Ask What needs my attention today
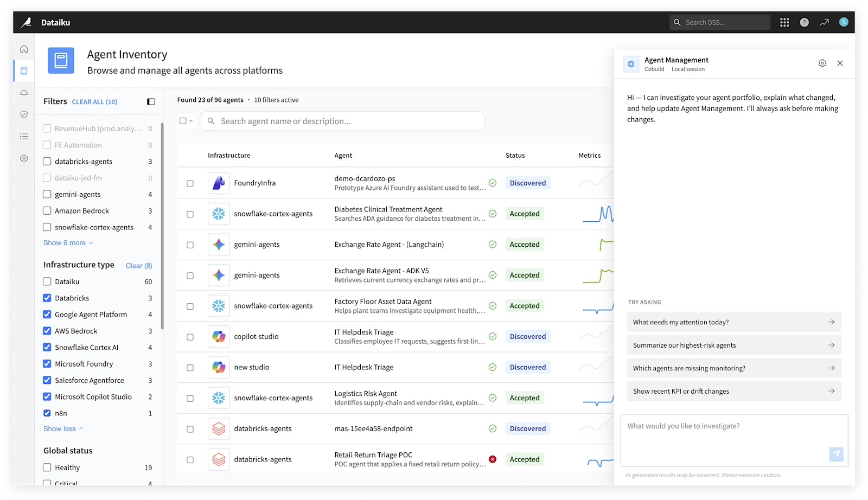868x500 pixels. pyautogui.click(x=734, y=322)
